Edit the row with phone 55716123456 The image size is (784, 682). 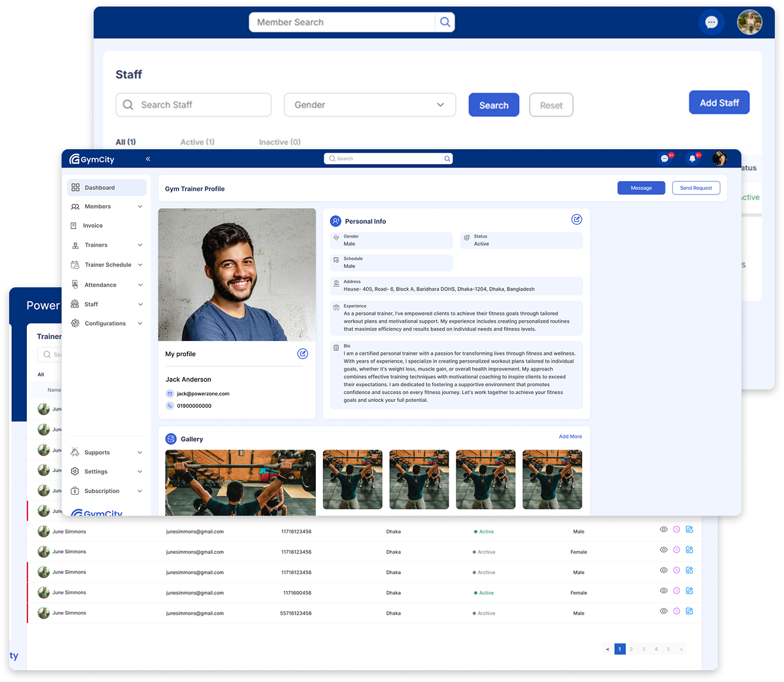(690, 611)
